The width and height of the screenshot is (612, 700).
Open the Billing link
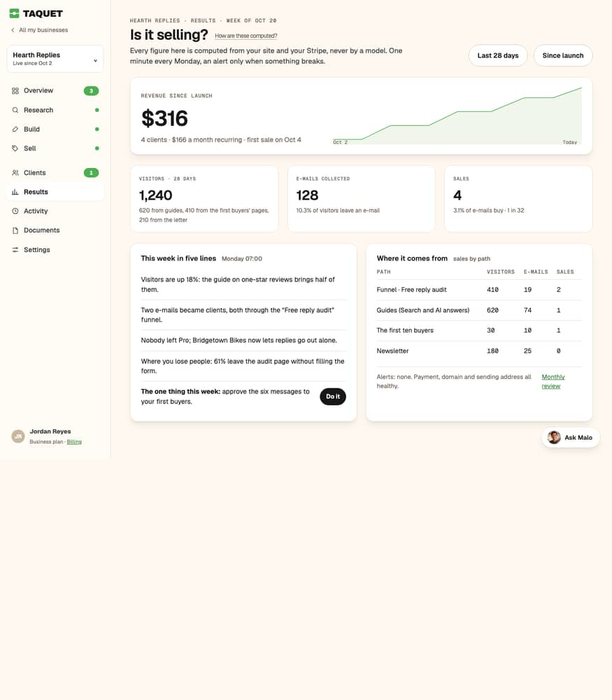[x=74, y=442]
